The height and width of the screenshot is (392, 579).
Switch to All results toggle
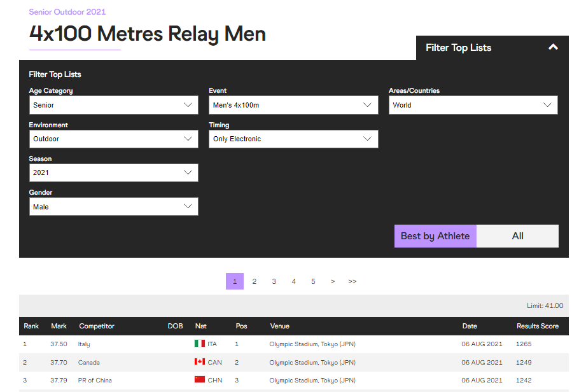(x=517, y=236)
